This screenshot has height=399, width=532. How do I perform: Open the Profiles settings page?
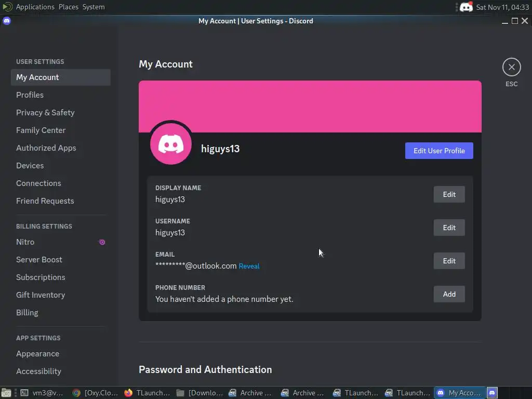point(61,95)
